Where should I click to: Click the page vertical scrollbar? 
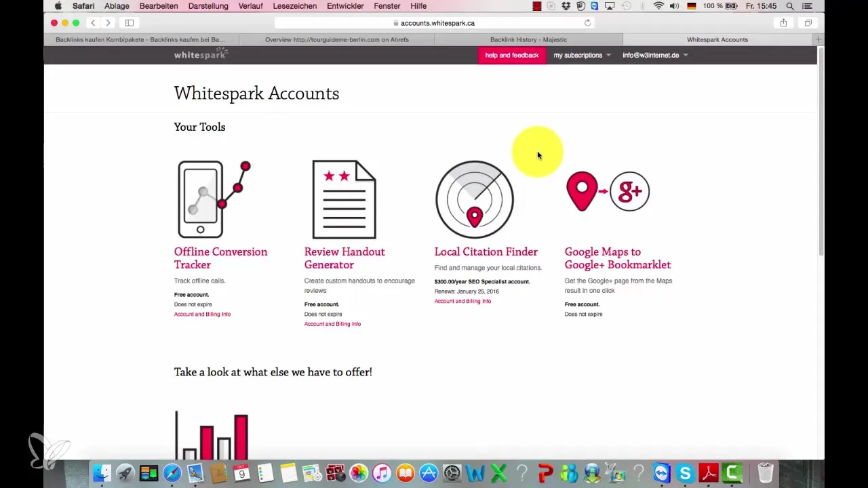[821, 152]
